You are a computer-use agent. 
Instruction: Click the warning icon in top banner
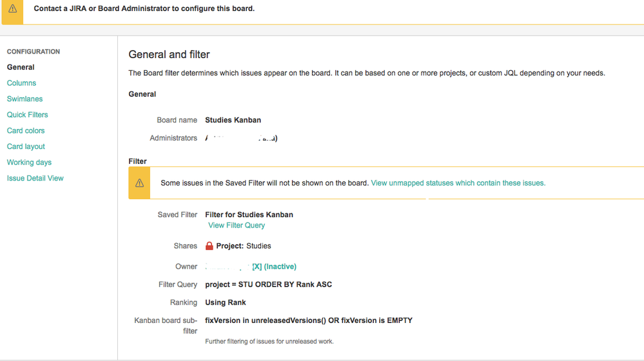click(x=13, y=8)
